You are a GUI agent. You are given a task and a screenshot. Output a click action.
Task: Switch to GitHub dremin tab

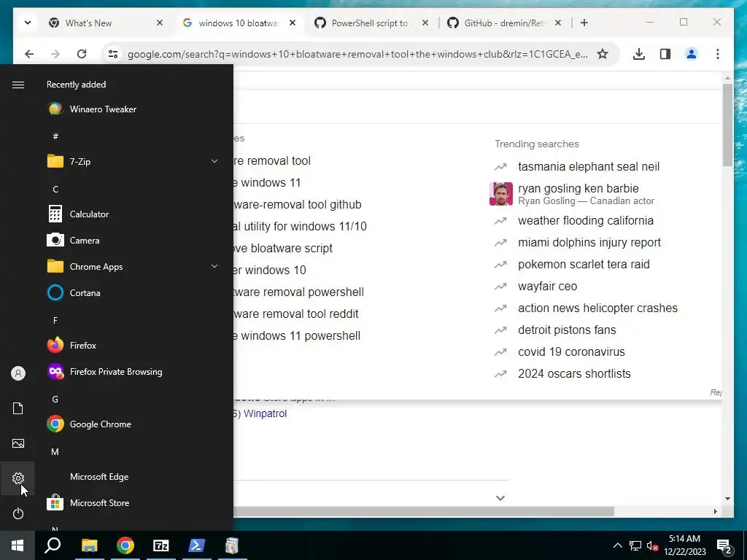click(x=505, y=23)
